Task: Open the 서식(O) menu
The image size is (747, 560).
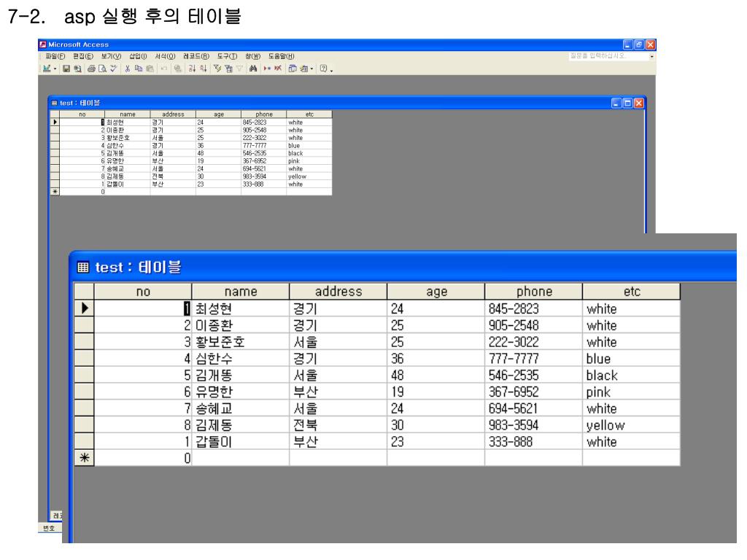Action: tap(165, 56)
